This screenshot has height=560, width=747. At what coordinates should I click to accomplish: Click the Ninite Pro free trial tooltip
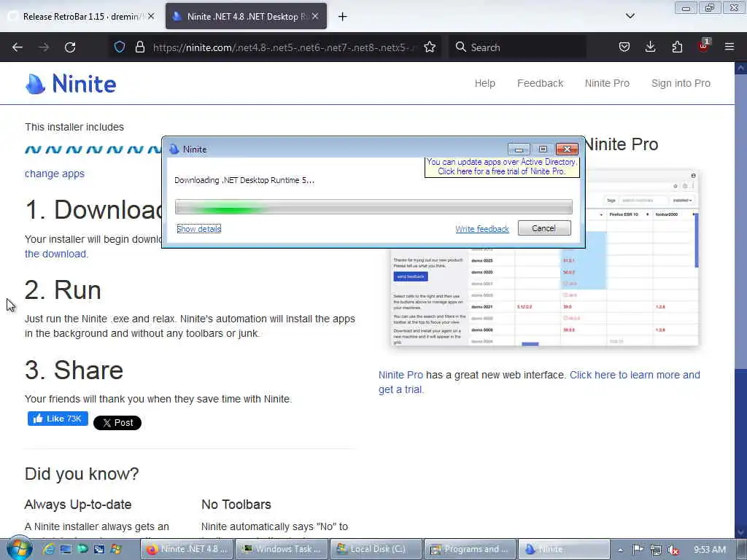(x=502, y=167)
